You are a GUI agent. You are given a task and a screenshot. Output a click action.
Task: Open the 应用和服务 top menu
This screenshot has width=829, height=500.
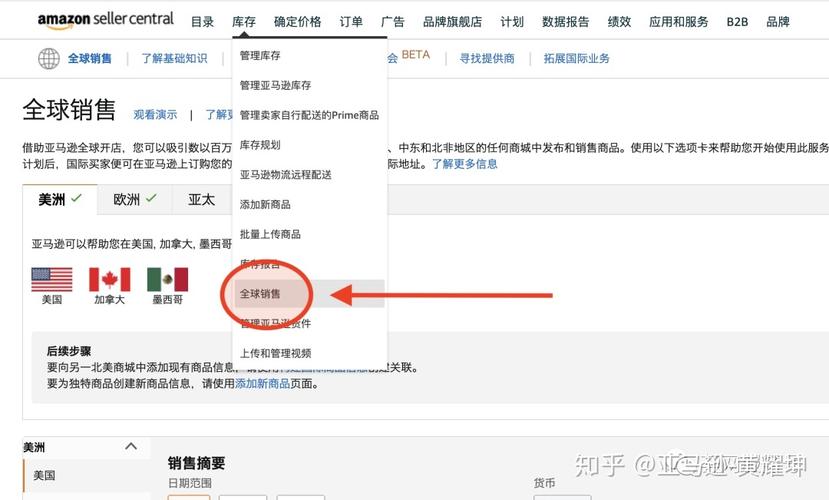pyautogui.click(x=679, y=22)
